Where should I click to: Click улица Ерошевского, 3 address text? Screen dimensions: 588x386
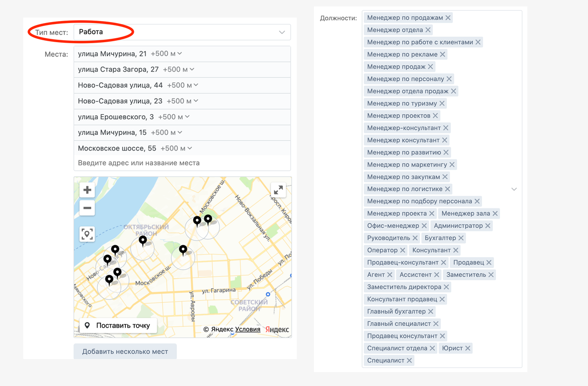[x=116, y=117]
